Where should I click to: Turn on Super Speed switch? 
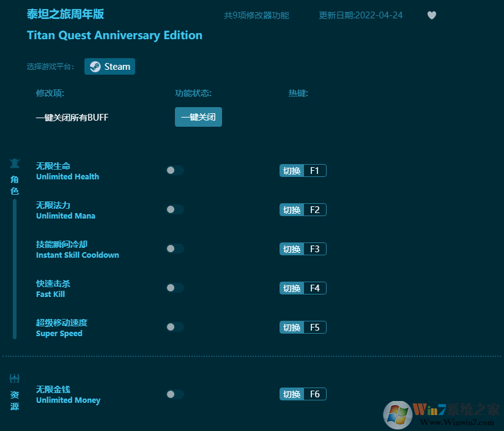click(x=175, y=327)
